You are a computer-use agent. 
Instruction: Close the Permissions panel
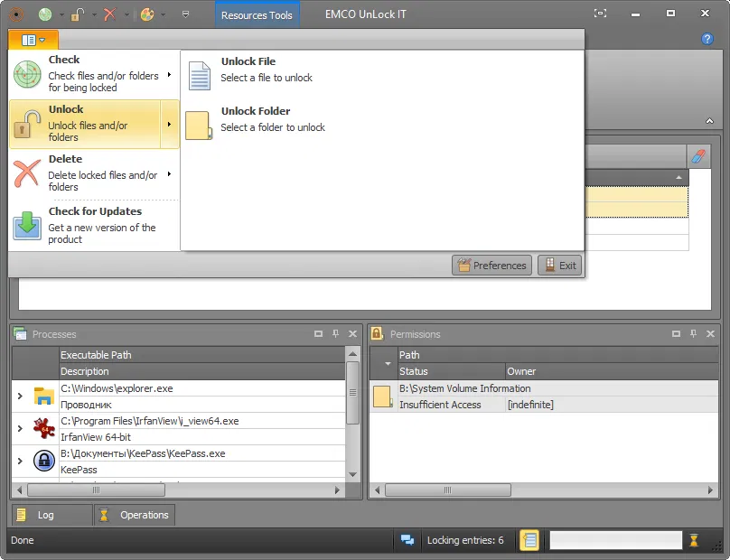tap(710, 334)
